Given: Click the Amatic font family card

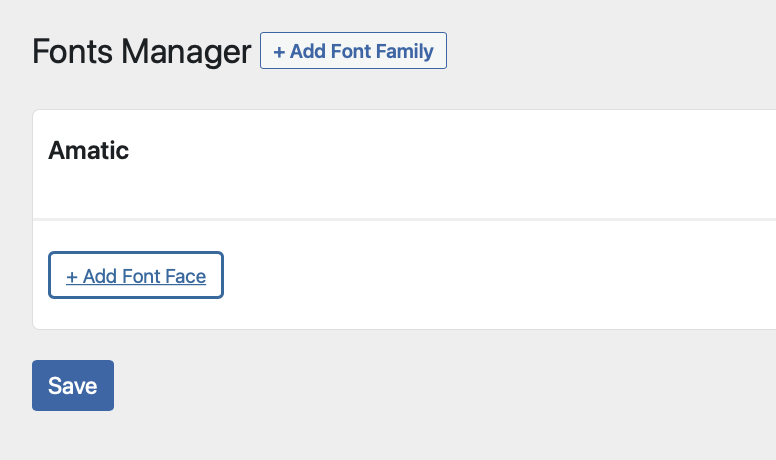Looking at the screenshot, I should click(x=404, y=219).
